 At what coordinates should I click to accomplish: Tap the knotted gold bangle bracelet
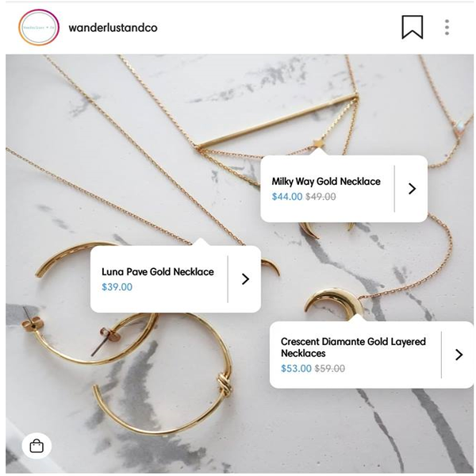coord(164,376)
